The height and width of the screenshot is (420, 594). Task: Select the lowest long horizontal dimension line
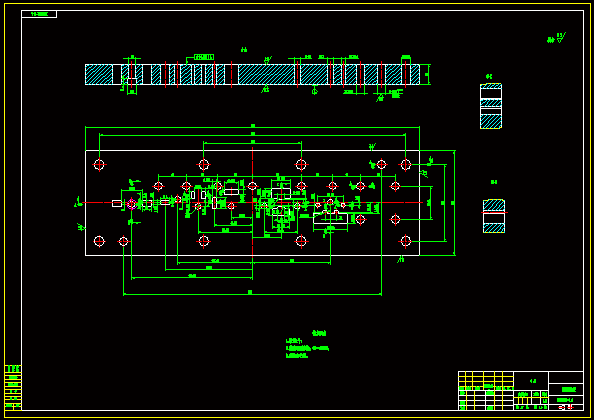tap(252, 294)
